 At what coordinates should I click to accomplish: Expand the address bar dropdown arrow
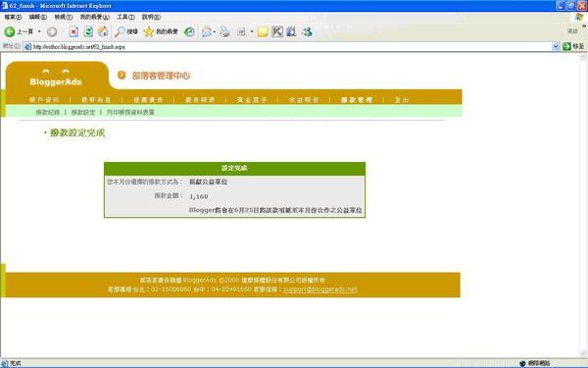pyautogui.click(x=556, y=46)
